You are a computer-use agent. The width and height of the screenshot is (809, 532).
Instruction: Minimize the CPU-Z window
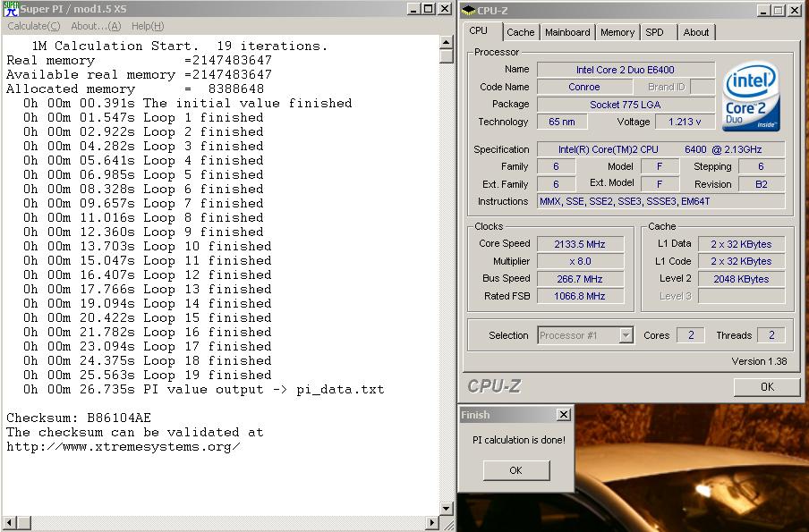pos(764,11)
